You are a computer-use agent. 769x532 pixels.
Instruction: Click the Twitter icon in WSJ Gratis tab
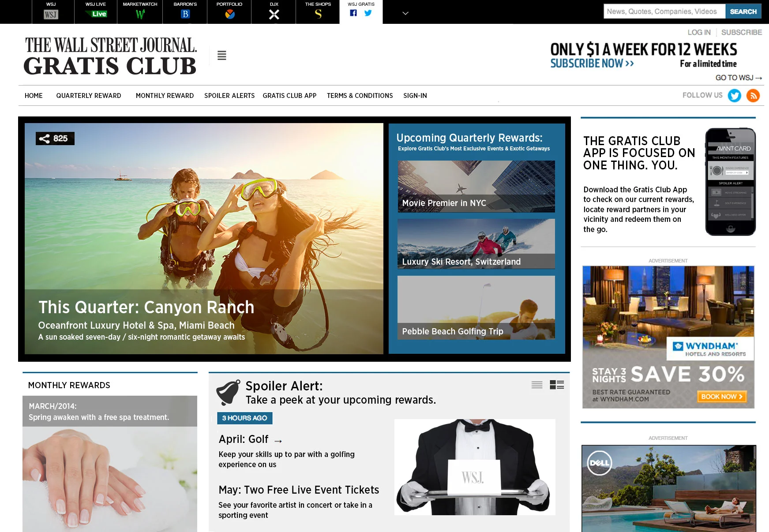[x=368, y=13]
